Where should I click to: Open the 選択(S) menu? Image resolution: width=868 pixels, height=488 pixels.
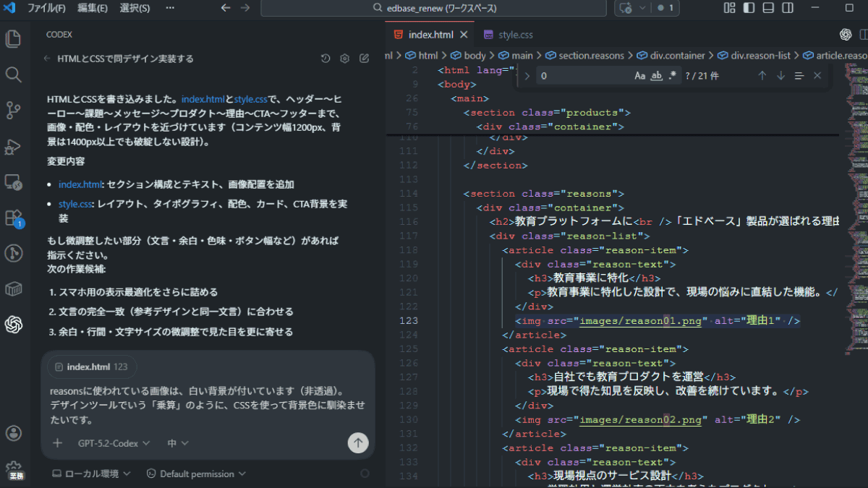135,8
